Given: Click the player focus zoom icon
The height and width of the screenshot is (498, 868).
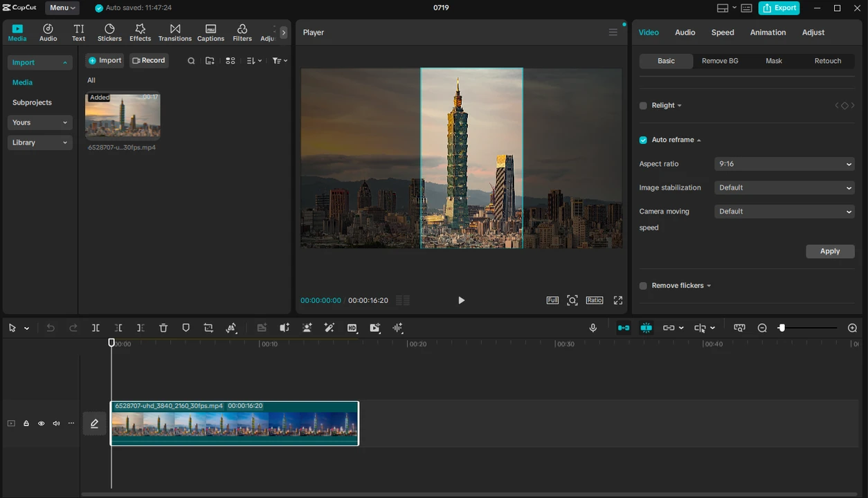Looking at the screenshot, I should click(572, 300).
